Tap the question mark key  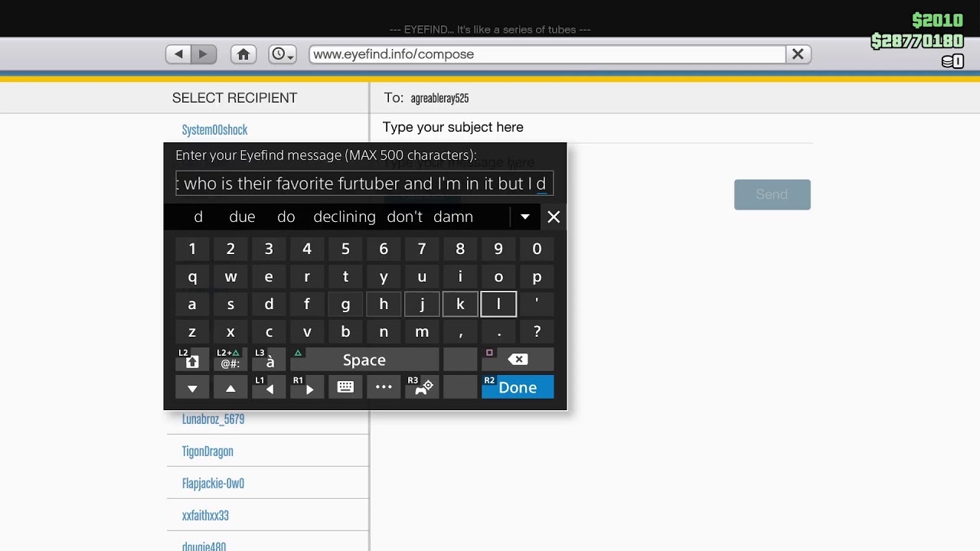click(x=537, y=332)
